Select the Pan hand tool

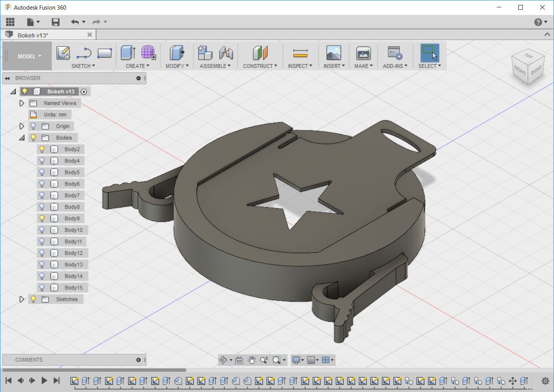coord(251,360)
